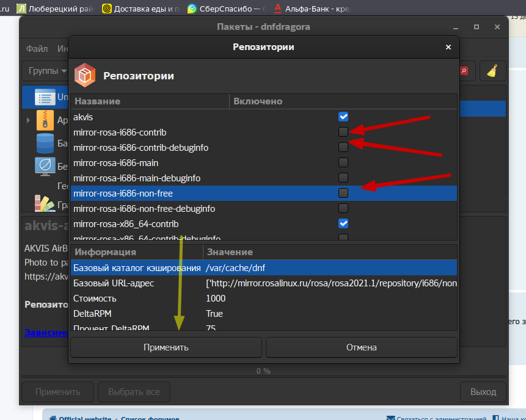This screenshot has height=420, width=526.
Task: Select mirror-rosa-x86_64-contrib row name
Action: (126, 224)
